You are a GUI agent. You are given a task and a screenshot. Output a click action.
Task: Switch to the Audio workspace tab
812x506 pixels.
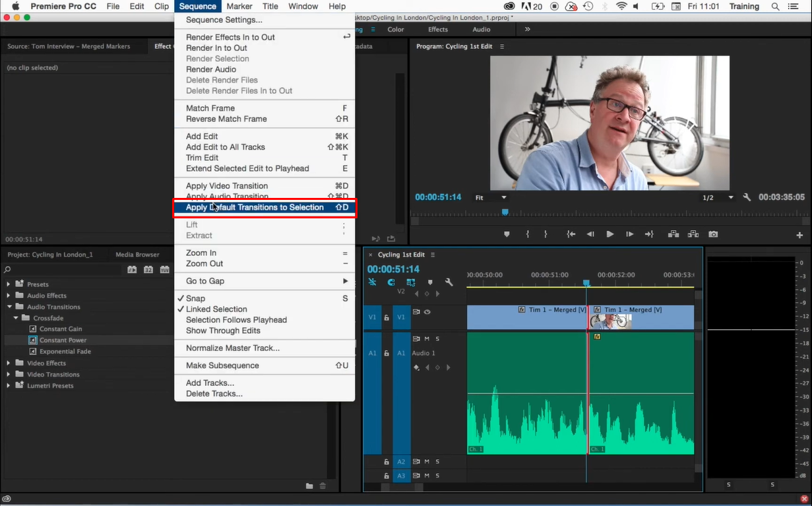482,30
